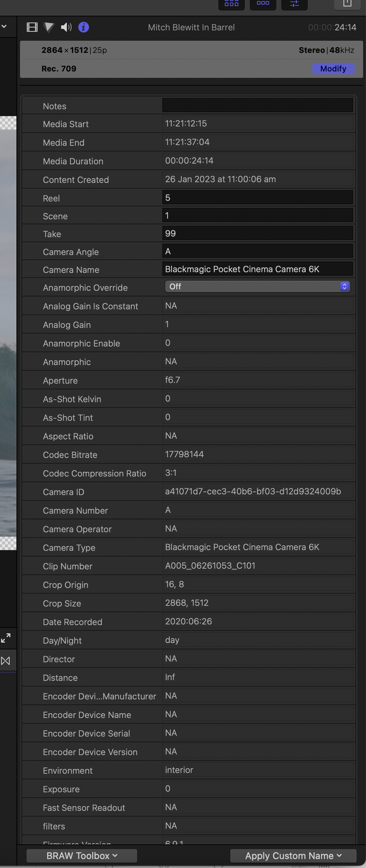Select the Take field showing 99

point(257,233)
